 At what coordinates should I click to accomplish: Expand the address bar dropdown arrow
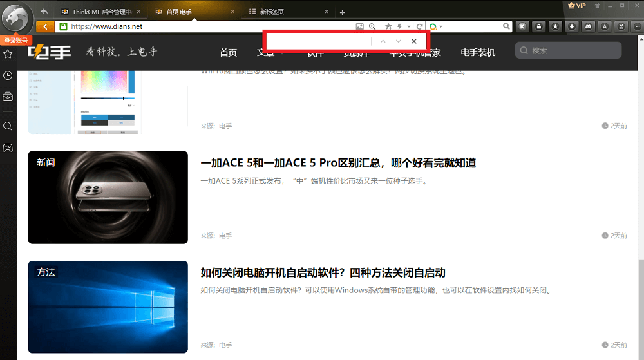pos(408,26)
